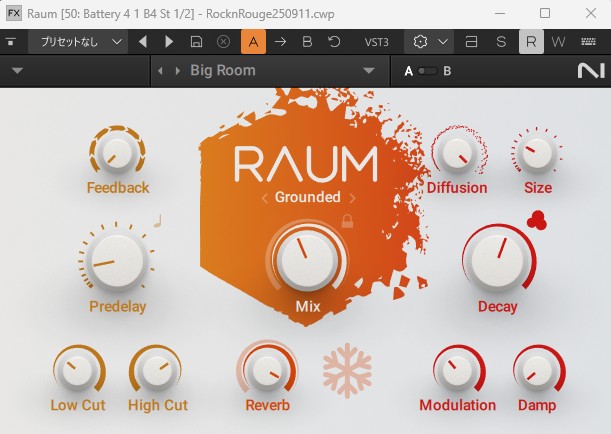This screenshot has height=434, width=611.
Task: Click the Feedback knob
Action: click(117, 153)
